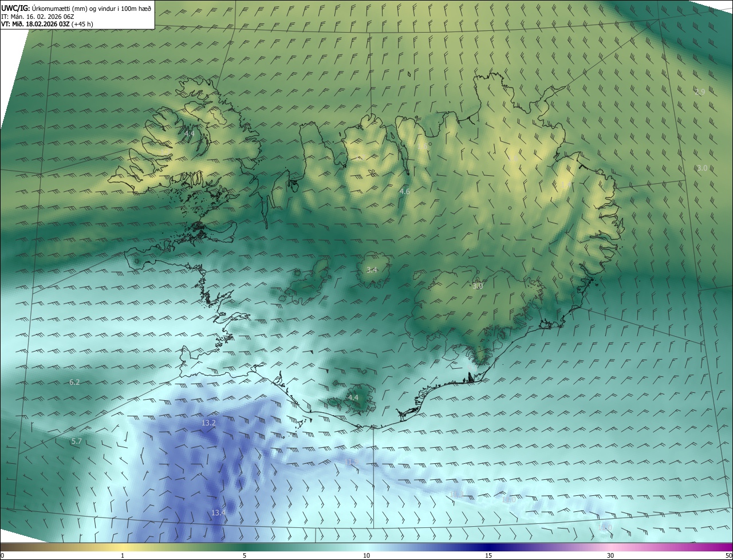Click the 5.7 value in the southwest ocean
This screenshot has height=560, width=733.
tap(77, 441)
